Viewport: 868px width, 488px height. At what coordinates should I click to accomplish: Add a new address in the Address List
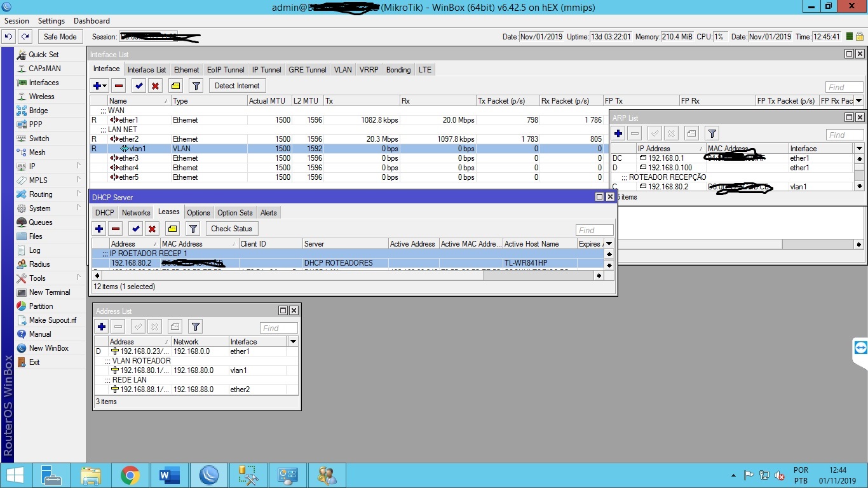[101, 327]
